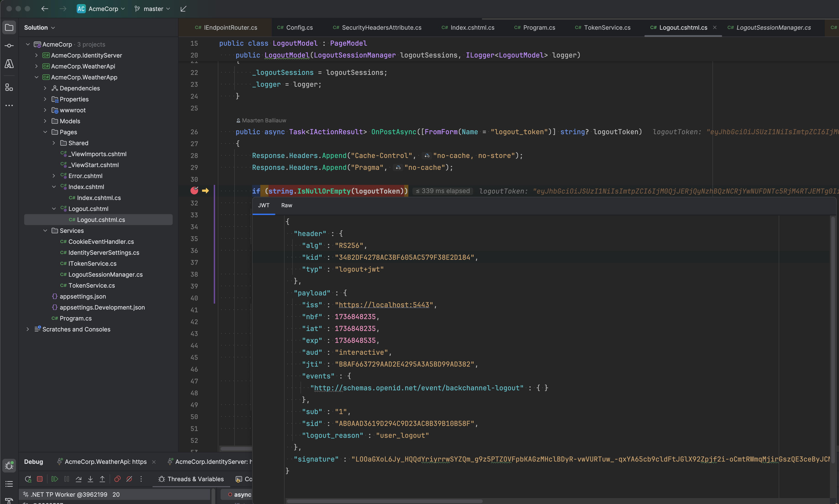The image size is (839, 504).
Task: Rerun the debug configuration
Action: 28,479
